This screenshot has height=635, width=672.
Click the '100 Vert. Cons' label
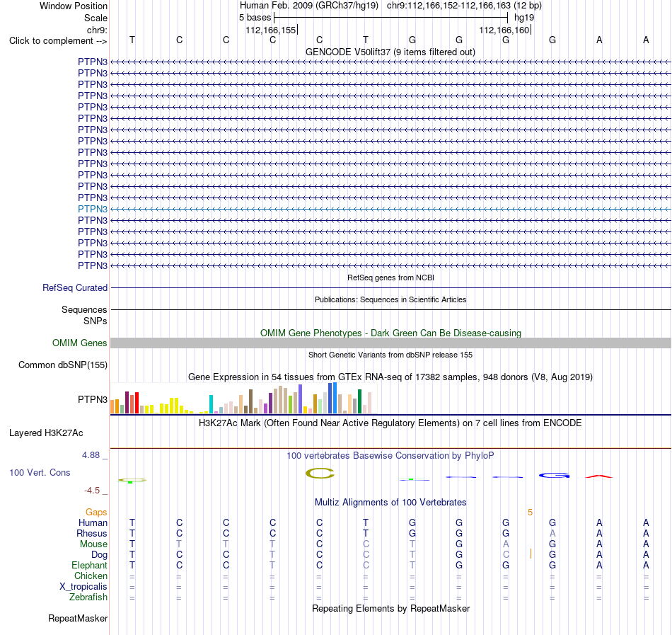(x=40, y=472)
